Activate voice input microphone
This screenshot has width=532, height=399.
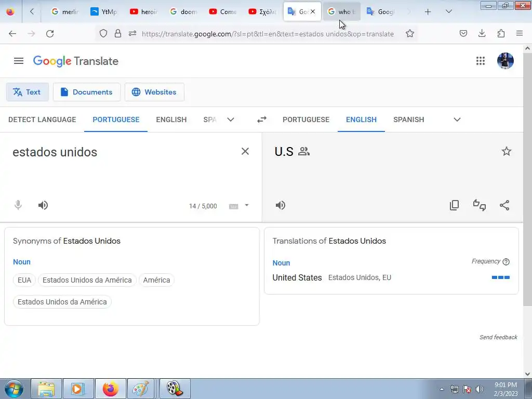click(x=18, y=205)
